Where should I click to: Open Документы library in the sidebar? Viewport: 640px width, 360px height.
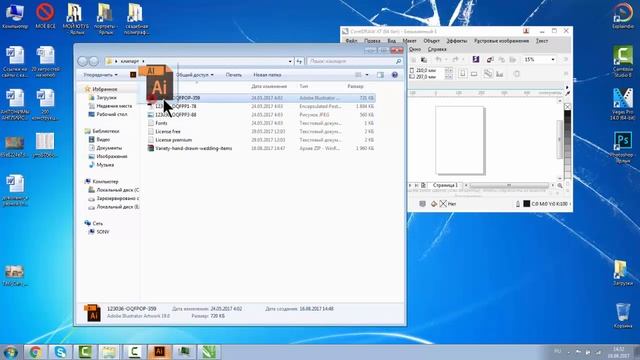point(109,148)
